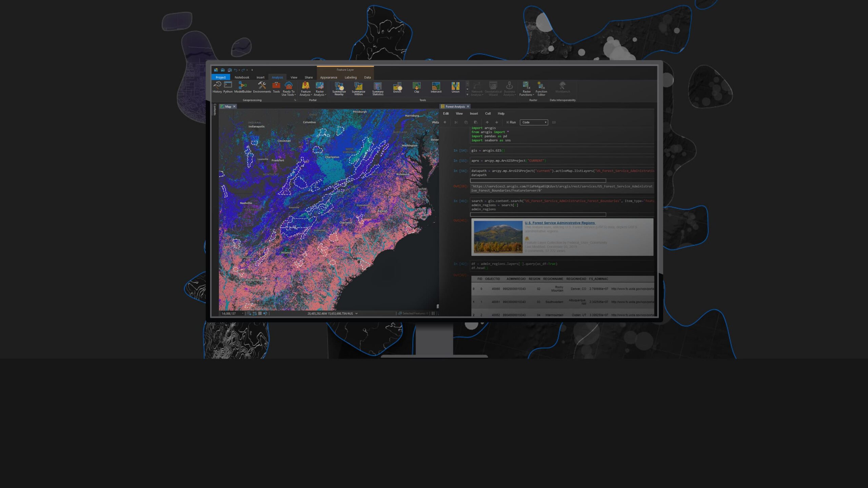868x488 pixels.
Task: Open the map scale dropdown in status bar
Action: (x=242, y=313)
